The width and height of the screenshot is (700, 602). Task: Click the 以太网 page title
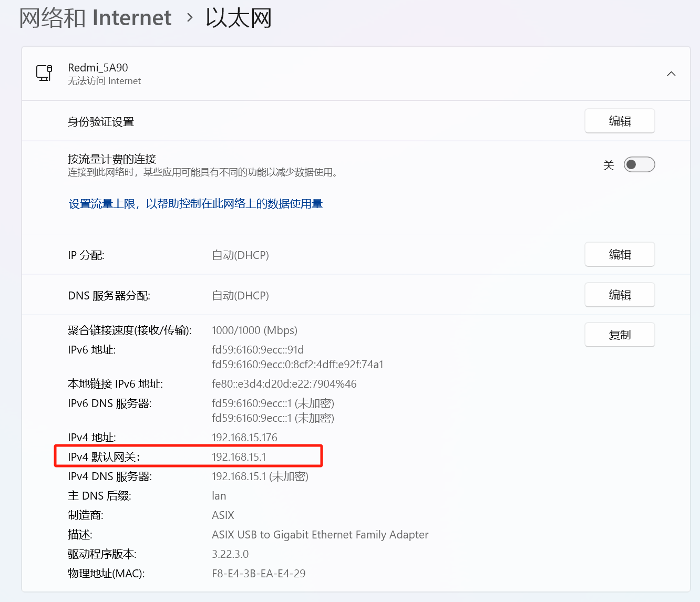coord(239,18)
